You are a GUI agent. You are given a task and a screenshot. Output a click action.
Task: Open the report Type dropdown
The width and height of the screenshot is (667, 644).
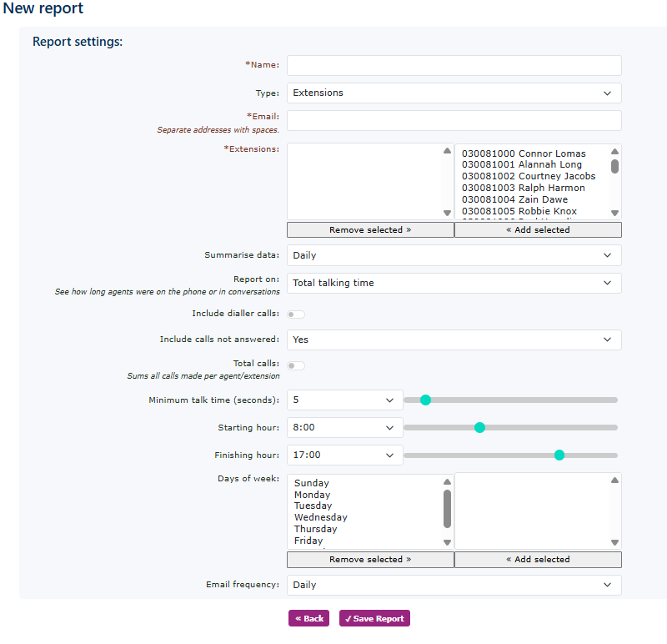[x=454, y=93]
